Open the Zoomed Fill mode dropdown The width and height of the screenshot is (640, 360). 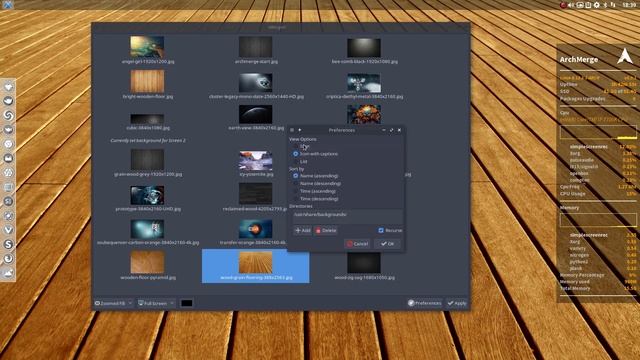click(113, 303)
